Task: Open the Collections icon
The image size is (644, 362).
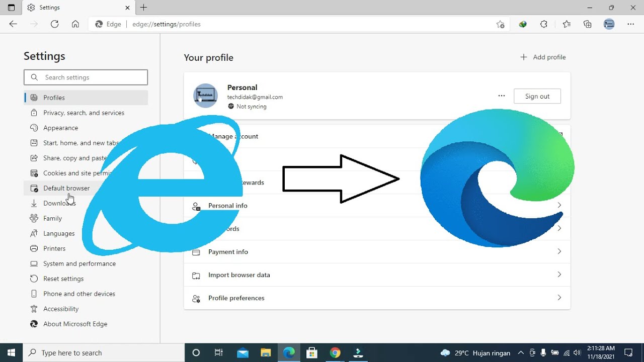Action: click(588, 24)
